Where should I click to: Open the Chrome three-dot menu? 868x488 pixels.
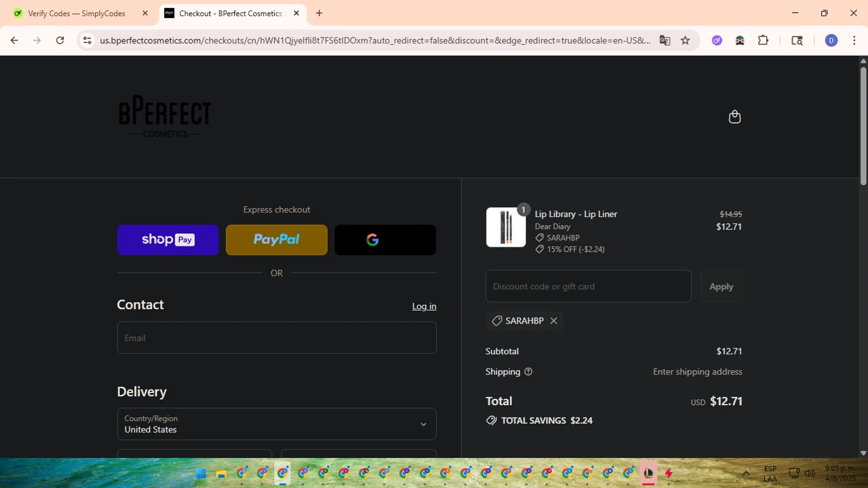pos(854,41)
